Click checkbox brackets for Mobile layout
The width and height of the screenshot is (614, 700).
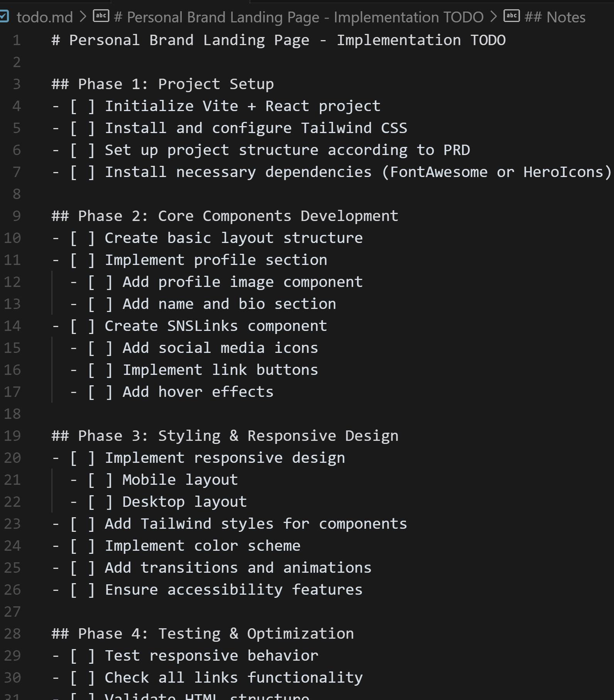100,480
